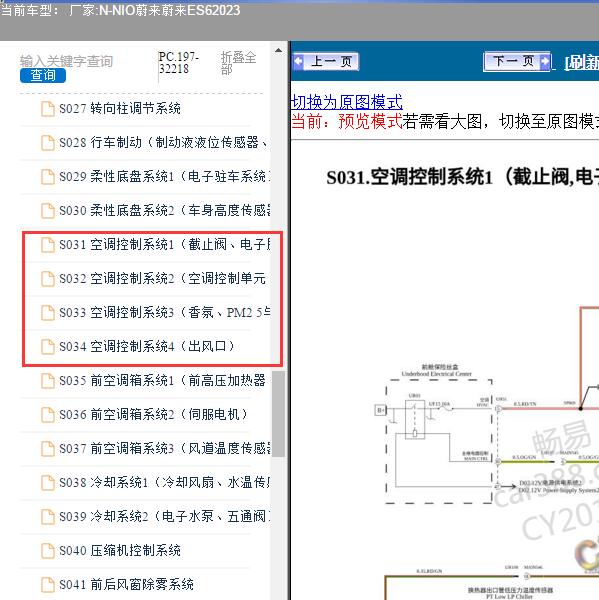Switch to original image mode via 切换为原图模式

[347, 102]
